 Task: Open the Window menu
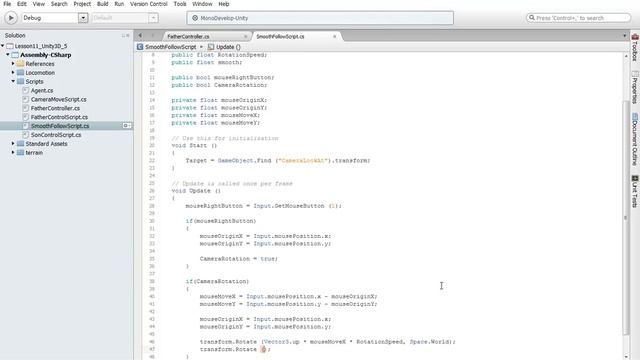point(202,4)
